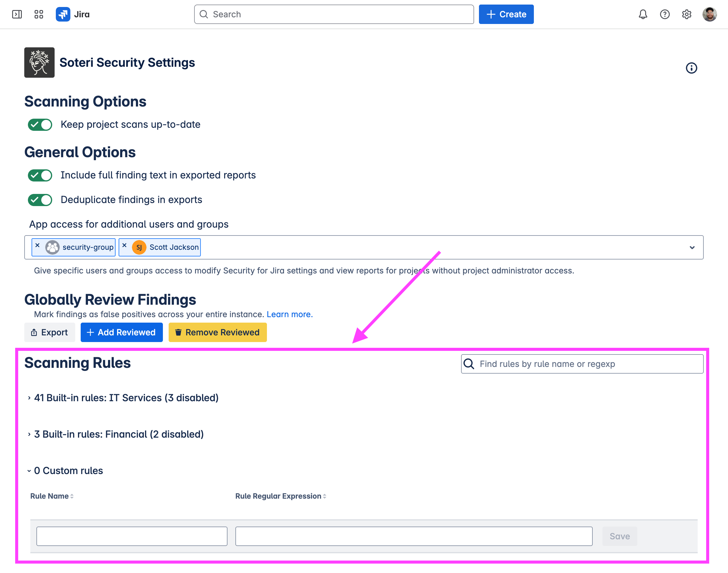Click the sidebar collapse panel icon
Screen dimensions: 728x573
[x=17, y=14]
